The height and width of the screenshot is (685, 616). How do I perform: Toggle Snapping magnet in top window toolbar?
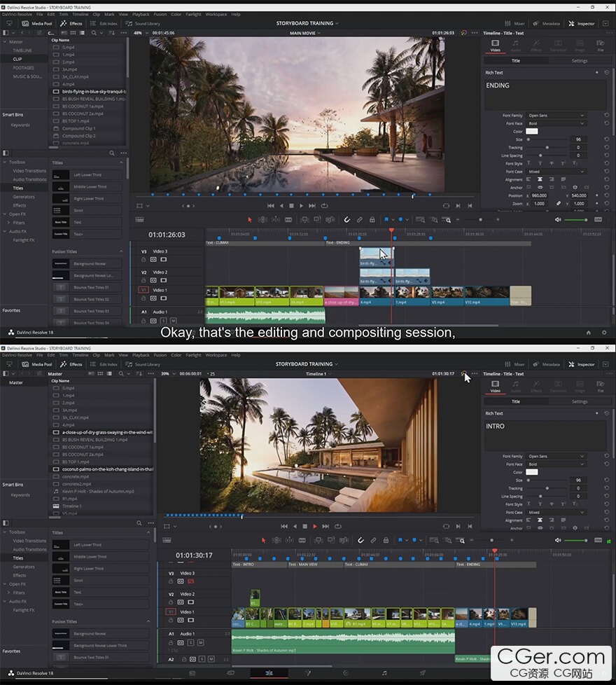pos(346,220)
